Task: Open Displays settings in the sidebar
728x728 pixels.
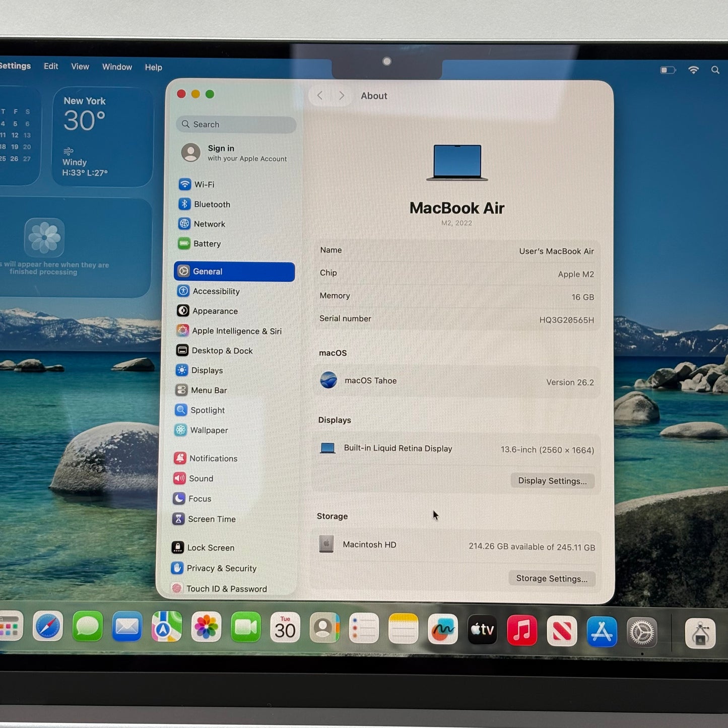Action: pyautogui.click(x=207, y=370)
